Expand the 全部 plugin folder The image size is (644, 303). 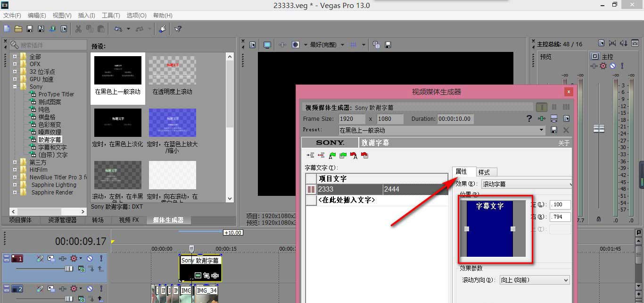15,57
